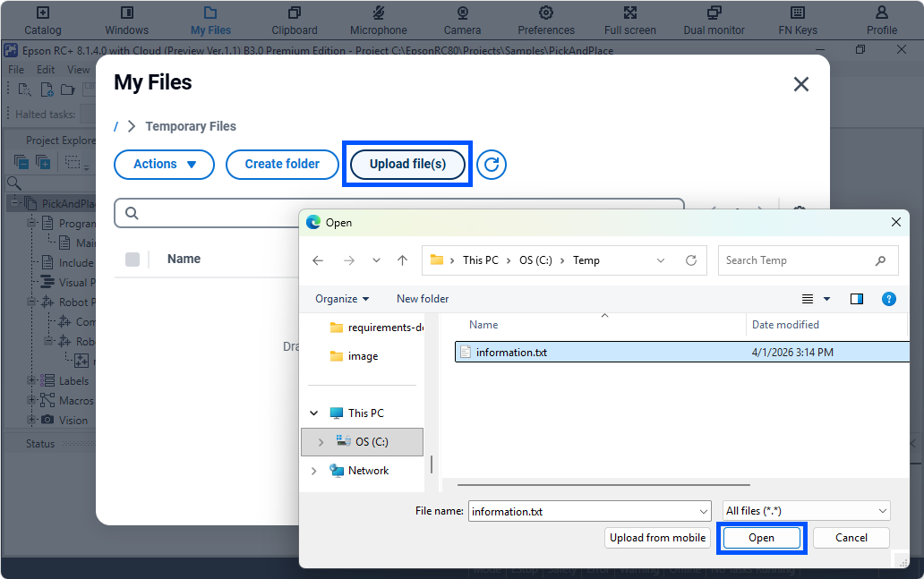
Task: Select the requirements folder in navigation pane
Action: [x=377, y=328]
